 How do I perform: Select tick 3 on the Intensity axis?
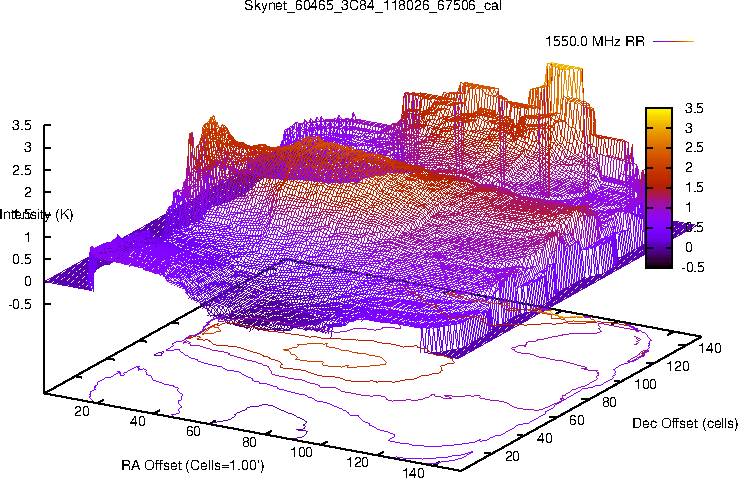(x=27, y=148)
